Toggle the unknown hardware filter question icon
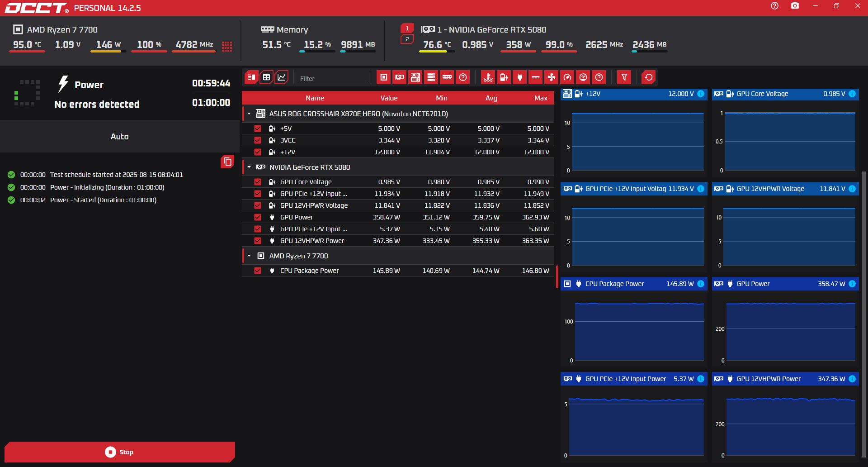The image size is (868, 467). [x=463, y=77]
